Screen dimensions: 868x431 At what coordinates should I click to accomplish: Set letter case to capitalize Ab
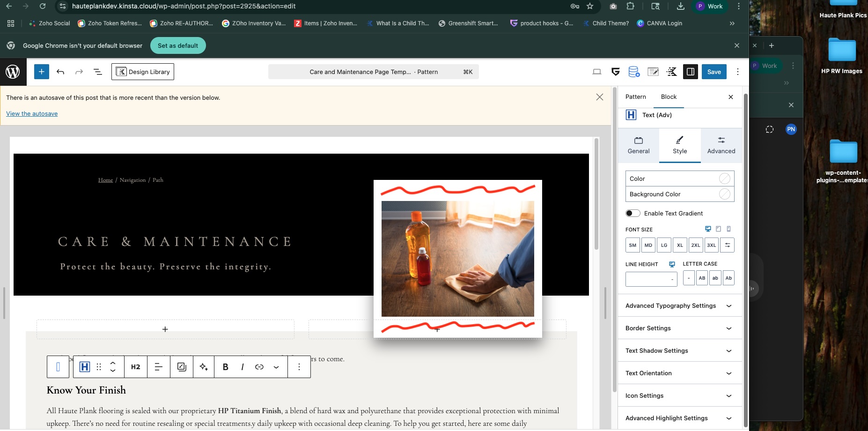[x=728, y=278]
